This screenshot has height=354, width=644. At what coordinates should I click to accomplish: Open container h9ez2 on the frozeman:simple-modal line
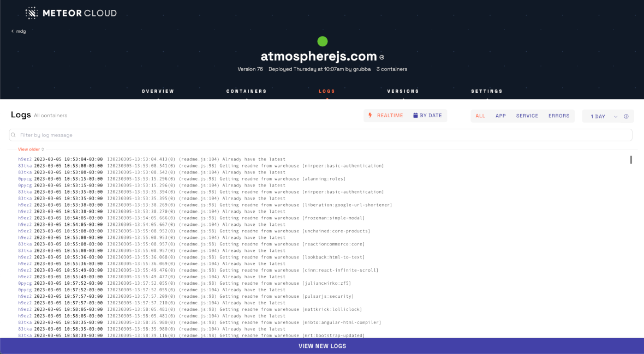click(x=25, y=218)
